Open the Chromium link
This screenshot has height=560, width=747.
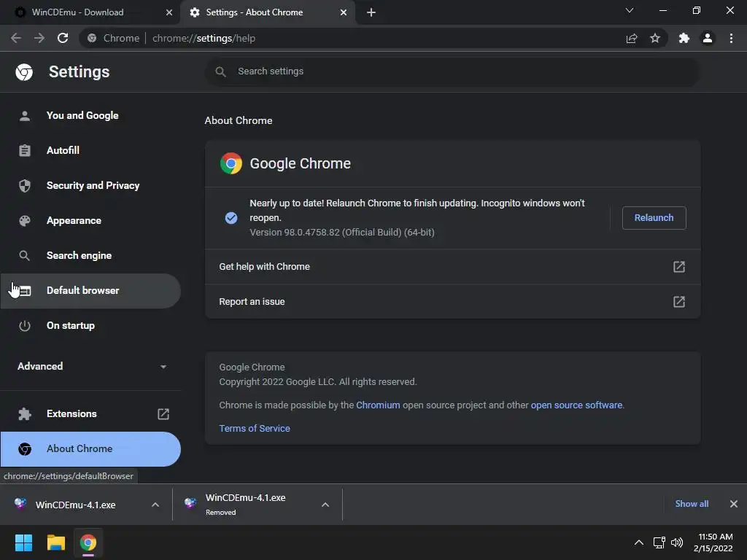click(x=378, y=405)
